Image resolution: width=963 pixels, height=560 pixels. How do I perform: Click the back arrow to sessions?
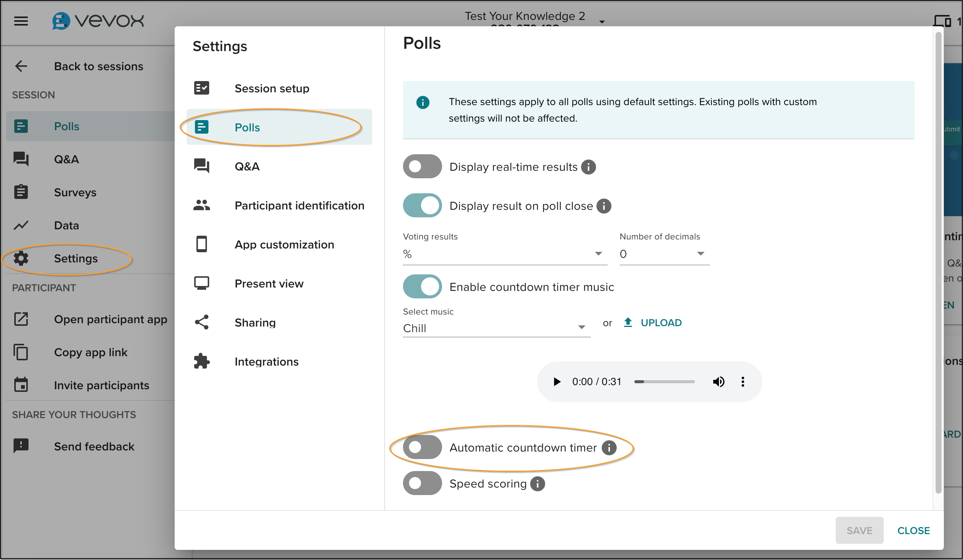pyautogui.click(x=21, y=66)
